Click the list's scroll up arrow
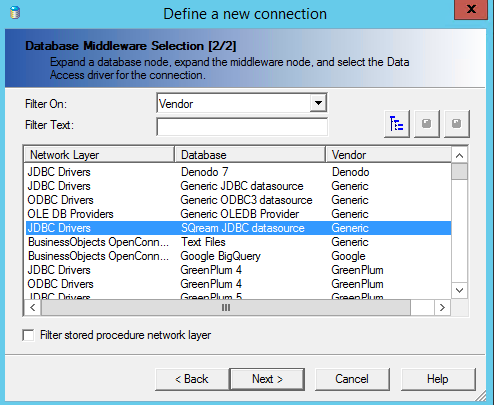494x405 pixels. [459, 155]
